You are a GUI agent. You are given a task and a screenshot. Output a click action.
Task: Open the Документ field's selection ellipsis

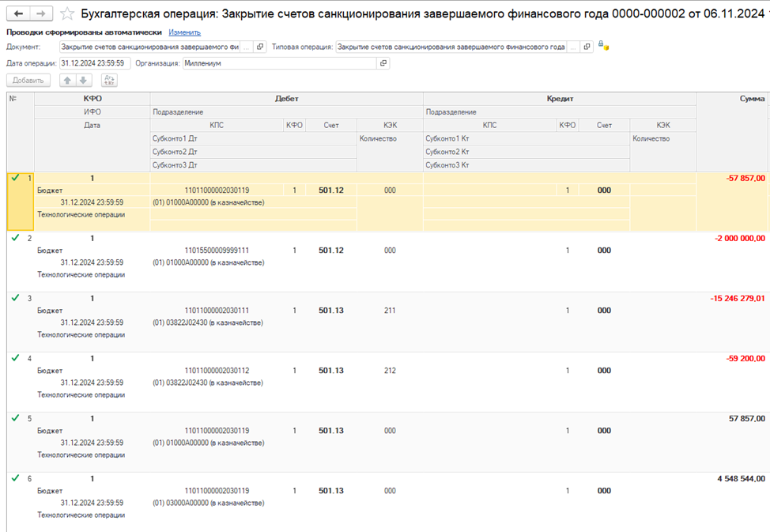[247, 47]
